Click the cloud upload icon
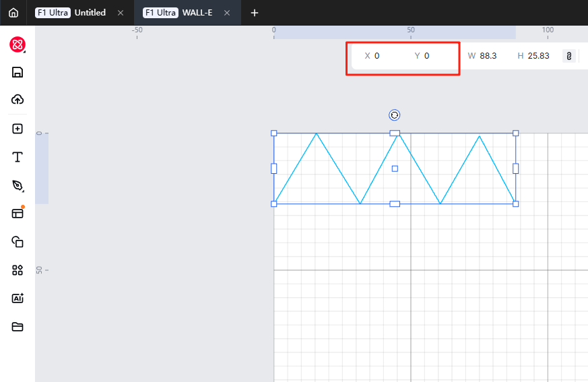 coord(18,100)
